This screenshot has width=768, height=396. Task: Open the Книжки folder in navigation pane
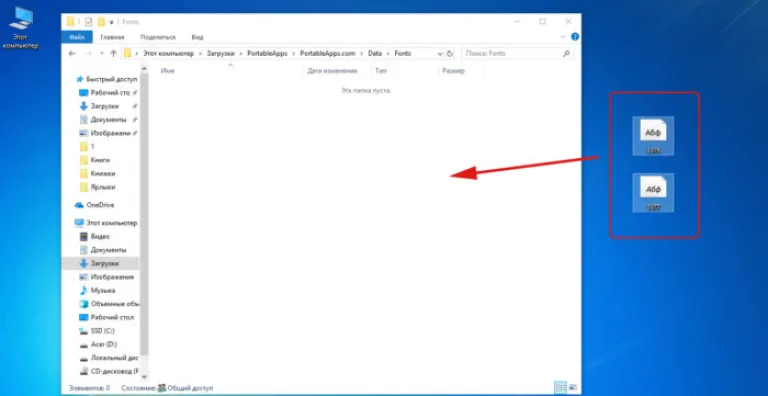point(97,173)
